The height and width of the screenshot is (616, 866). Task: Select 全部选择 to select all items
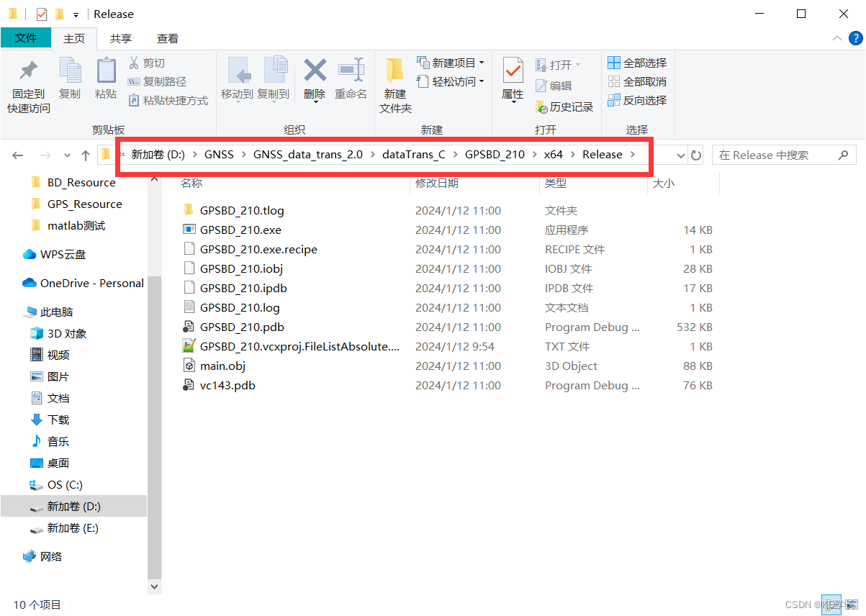coord(637,62)
